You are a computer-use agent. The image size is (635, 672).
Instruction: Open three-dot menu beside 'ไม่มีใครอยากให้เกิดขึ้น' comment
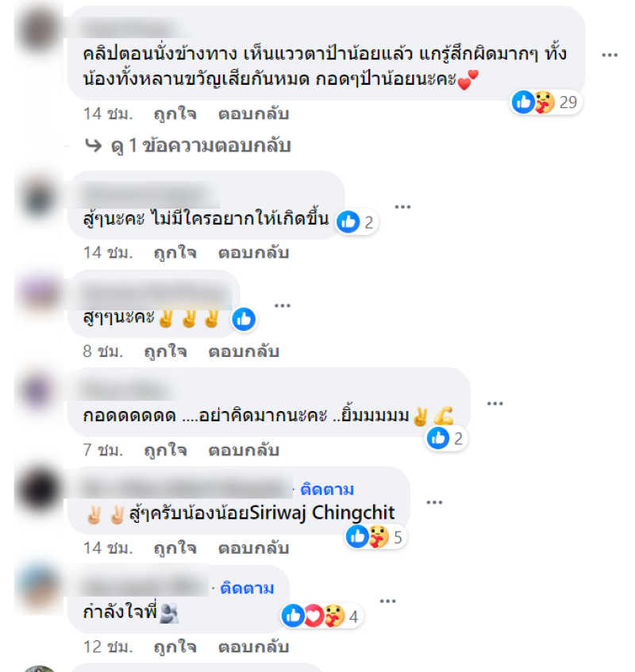click(402, 207)
